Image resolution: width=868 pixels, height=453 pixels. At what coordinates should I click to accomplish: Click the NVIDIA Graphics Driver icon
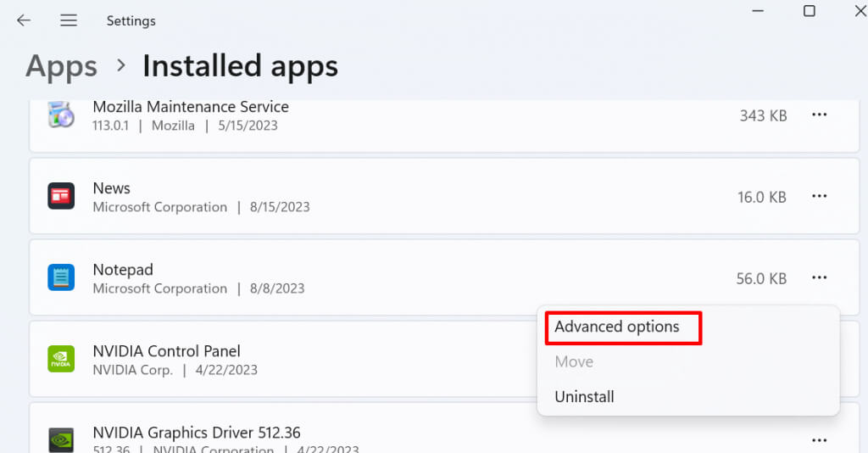pos(61,439)
